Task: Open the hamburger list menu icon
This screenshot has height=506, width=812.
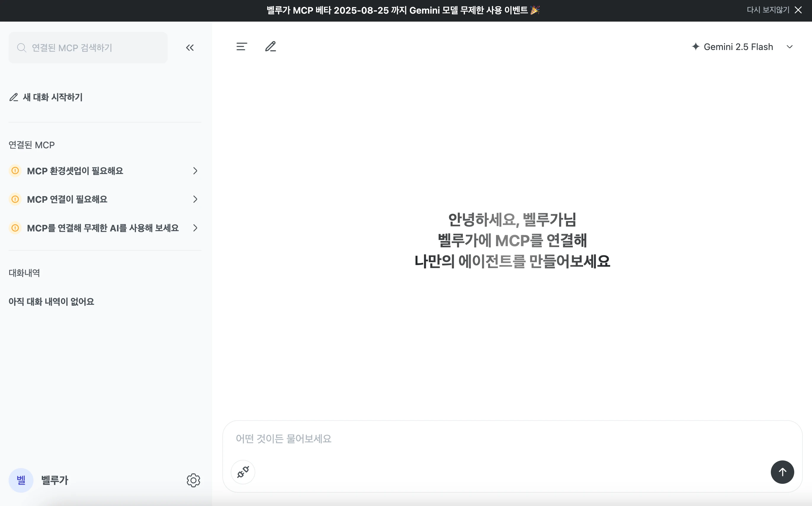Action: click(241, 46)
